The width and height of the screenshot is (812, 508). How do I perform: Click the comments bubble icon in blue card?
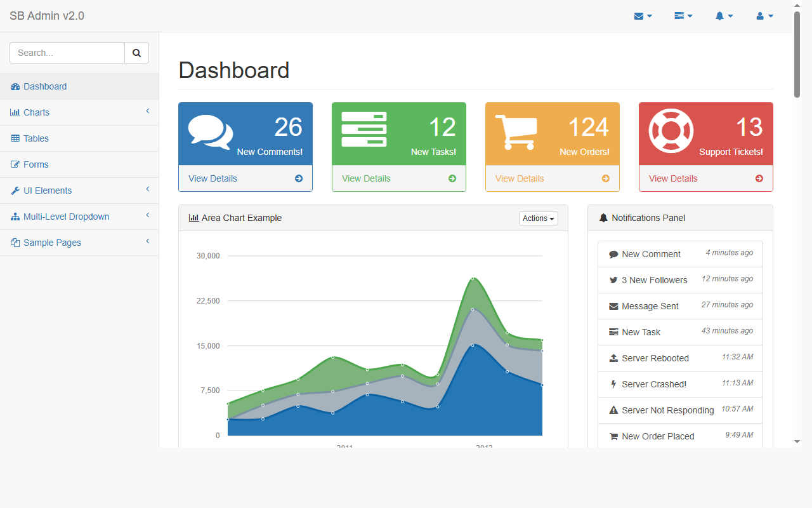click(x=211, y=132)
